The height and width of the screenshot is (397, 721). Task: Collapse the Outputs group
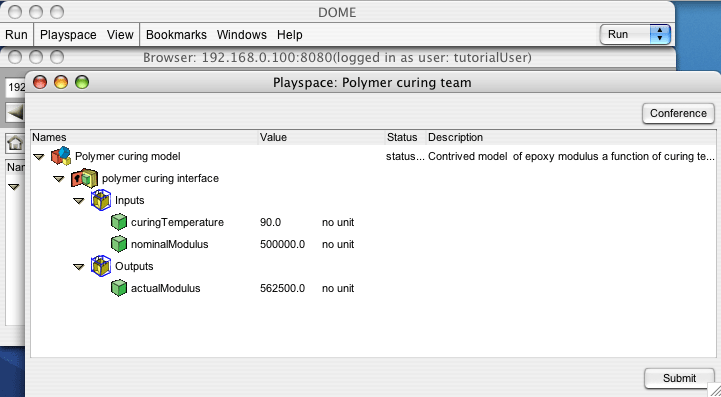79,267
